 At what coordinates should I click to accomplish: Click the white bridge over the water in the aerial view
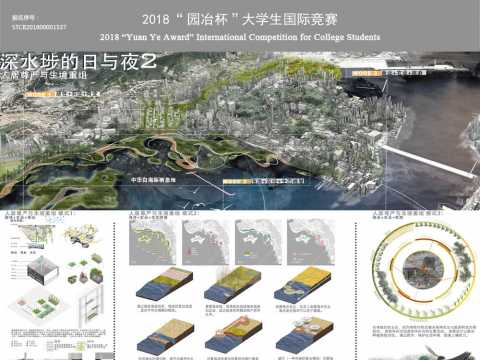[430, 162]
